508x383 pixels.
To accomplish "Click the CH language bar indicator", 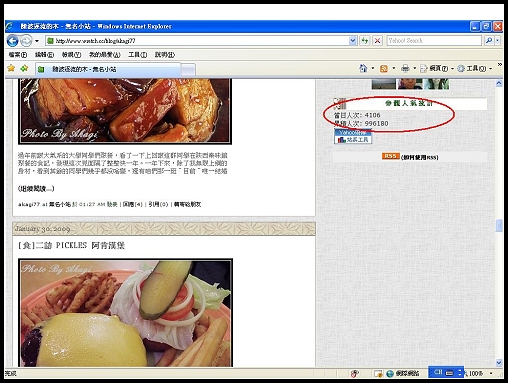I will [438, 372].
